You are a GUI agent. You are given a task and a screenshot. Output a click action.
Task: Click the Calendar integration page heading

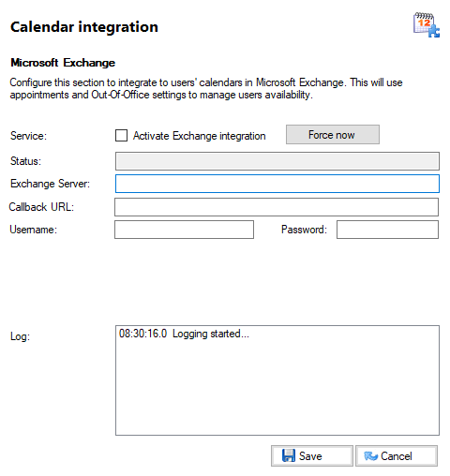(84, 27)
